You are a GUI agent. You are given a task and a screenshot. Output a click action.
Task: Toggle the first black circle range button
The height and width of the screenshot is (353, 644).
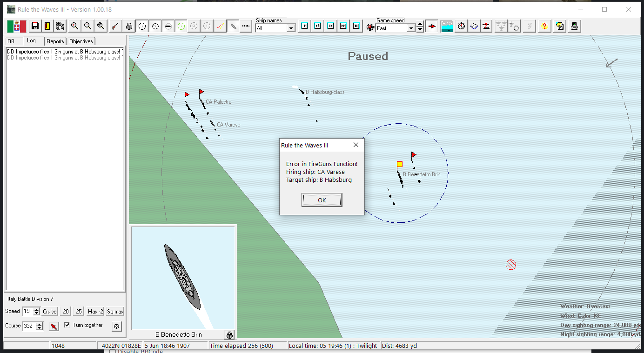point(142,27)
